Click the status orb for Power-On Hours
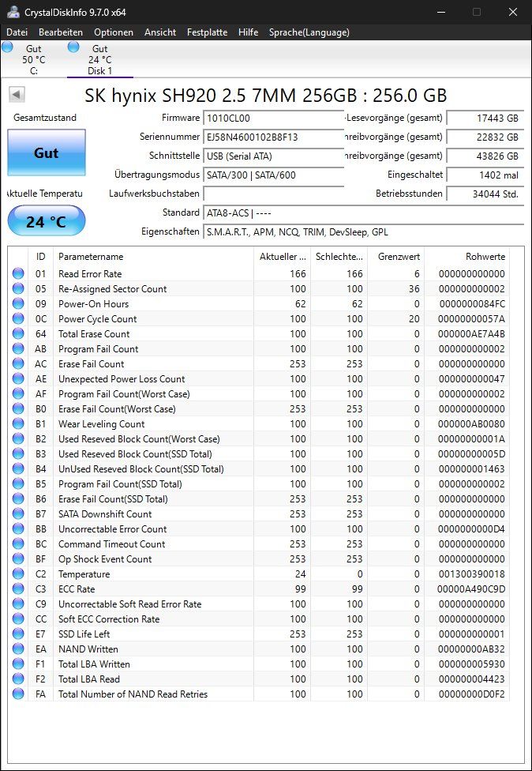The image size is (532, 771). click(x=18, y=304)
